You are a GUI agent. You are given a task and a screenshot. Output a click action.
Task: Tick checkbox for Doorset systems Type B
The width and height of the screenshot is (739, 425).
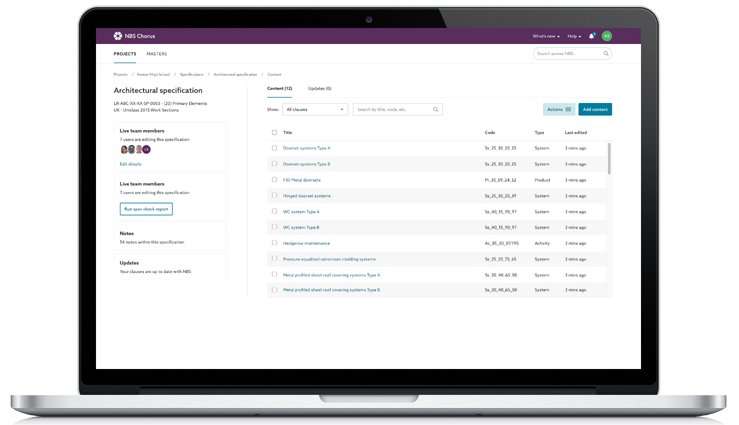click(274, 164)
